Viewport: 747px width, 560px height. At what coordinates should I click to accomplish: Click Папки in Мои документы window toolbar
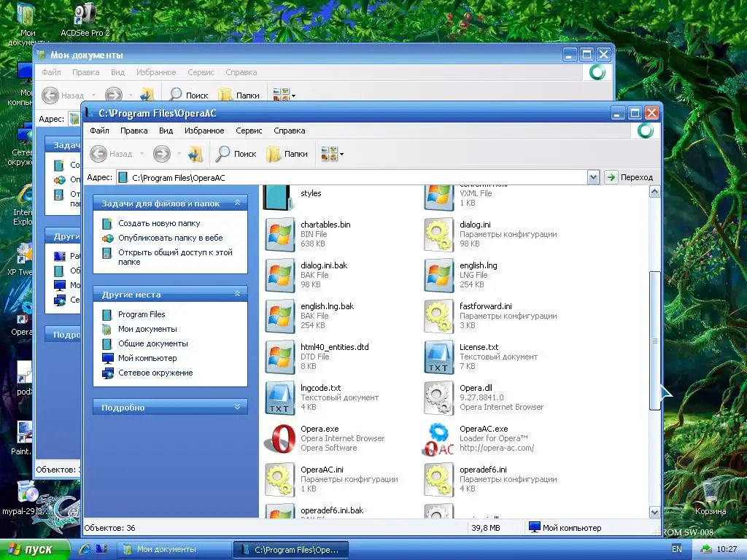tap(239, 96)
